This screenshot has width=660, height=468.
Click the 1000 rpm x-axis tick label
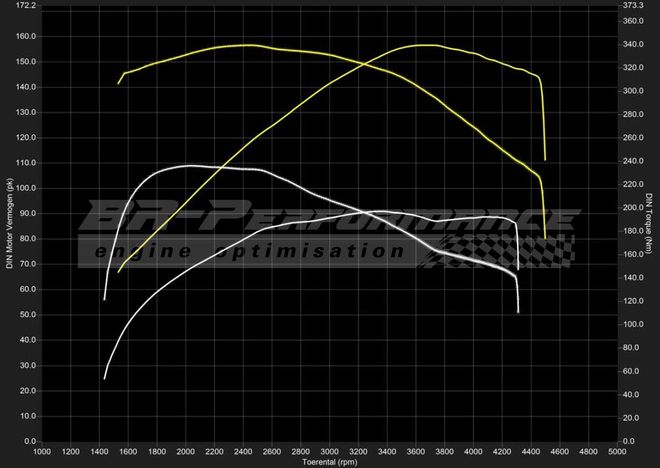pos(42,452)
